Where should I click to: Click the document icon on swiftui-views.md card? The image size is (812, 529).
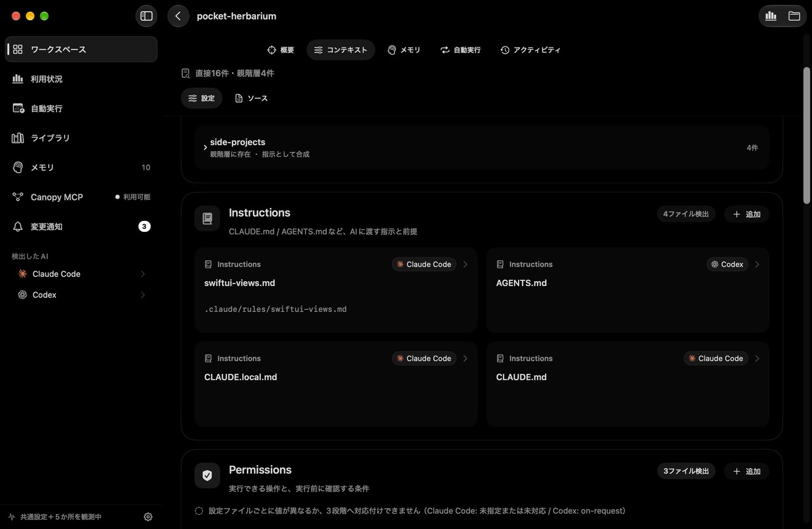click(208, 264)
